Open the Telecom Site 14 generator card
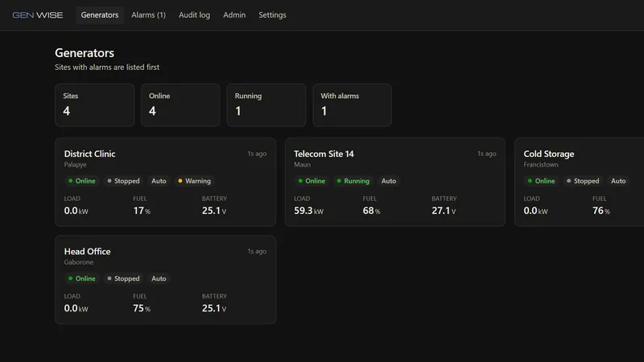Image resolution: width=644 pixels, height=362 pixels. (395, 183)
